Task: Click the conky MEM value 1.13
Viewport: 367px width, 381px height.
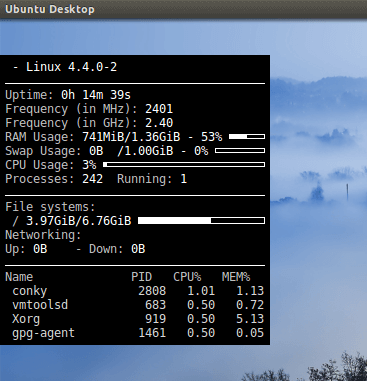Action: [250, 291]
